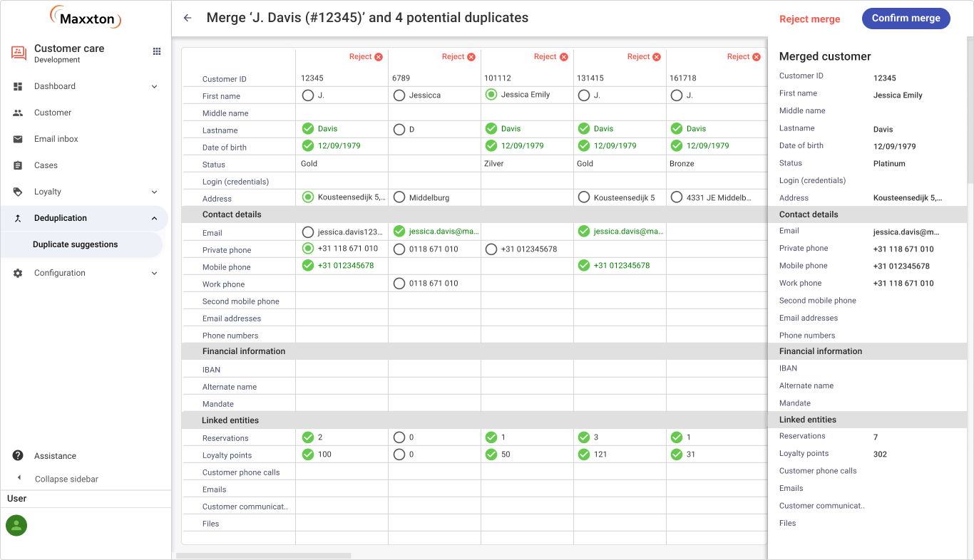This screenshot has width=974, height=560.
Task: Click the green user avatar icon
Action: pyautogui.click(x=16, y=526)
